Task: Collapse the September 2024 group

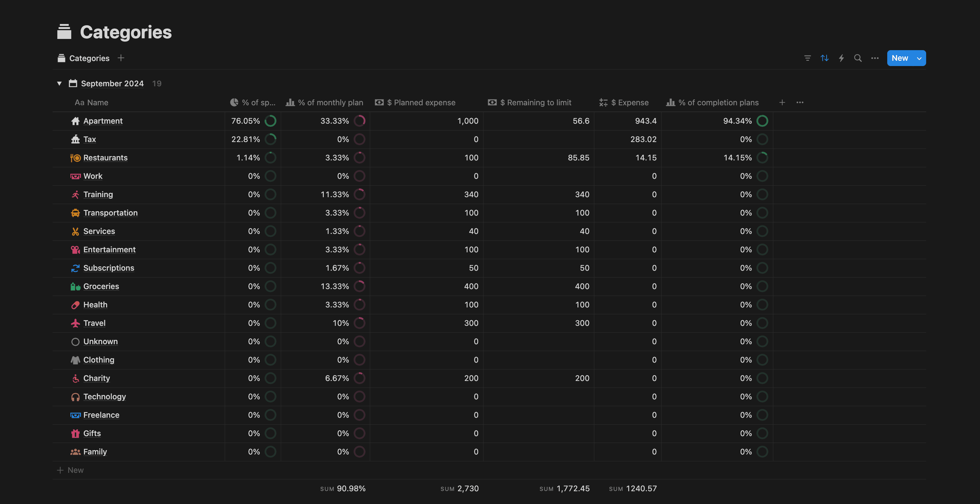Action: click(59, 83)
